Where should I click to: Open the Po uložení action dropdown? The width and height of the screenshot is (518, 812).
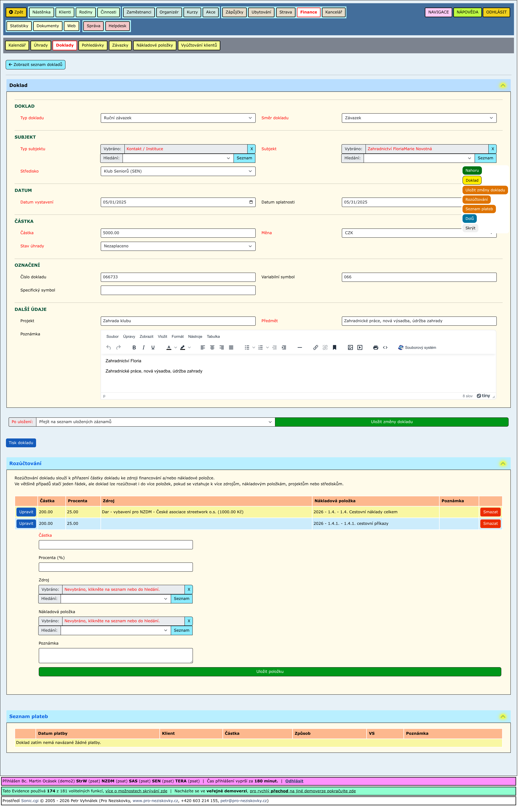(x=155, y=422)
